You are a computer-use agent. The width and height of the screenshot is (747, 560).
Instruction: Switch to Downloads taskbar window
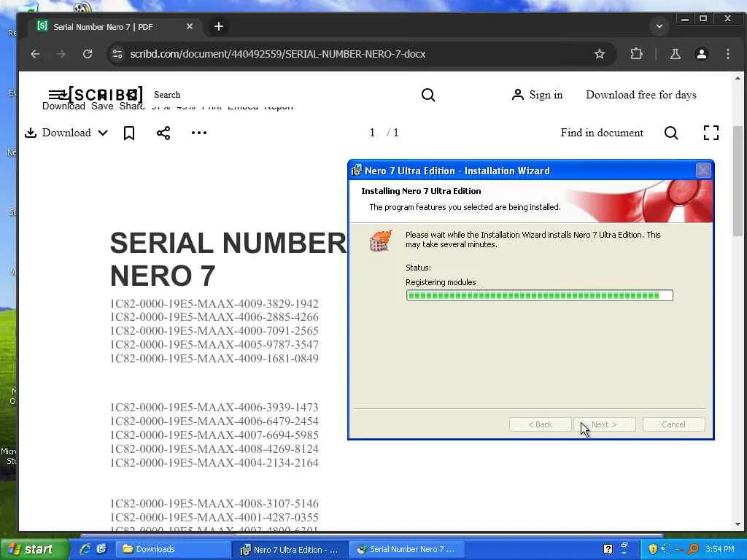point(174,550)
